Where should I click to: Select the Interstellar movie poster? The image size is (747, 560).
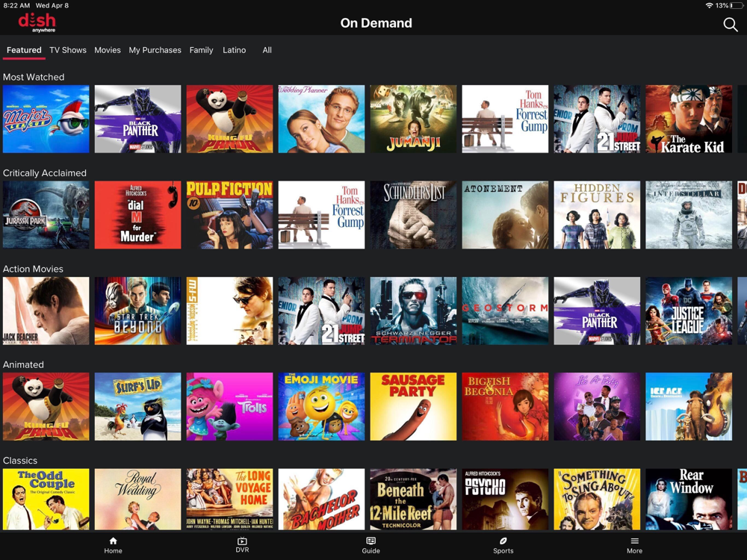click(689, 215)
